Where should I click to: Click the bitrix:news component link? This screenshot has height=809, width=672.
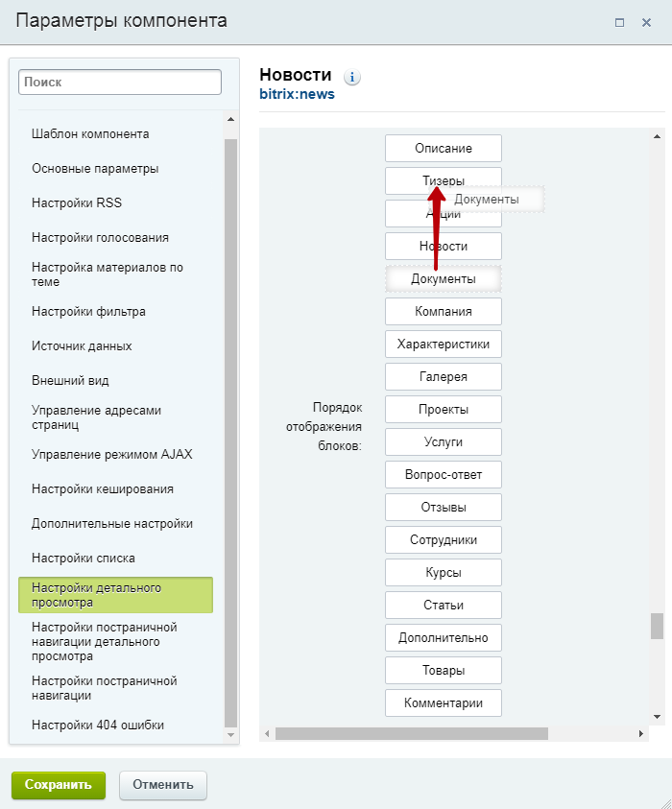(x=297, y=94)
